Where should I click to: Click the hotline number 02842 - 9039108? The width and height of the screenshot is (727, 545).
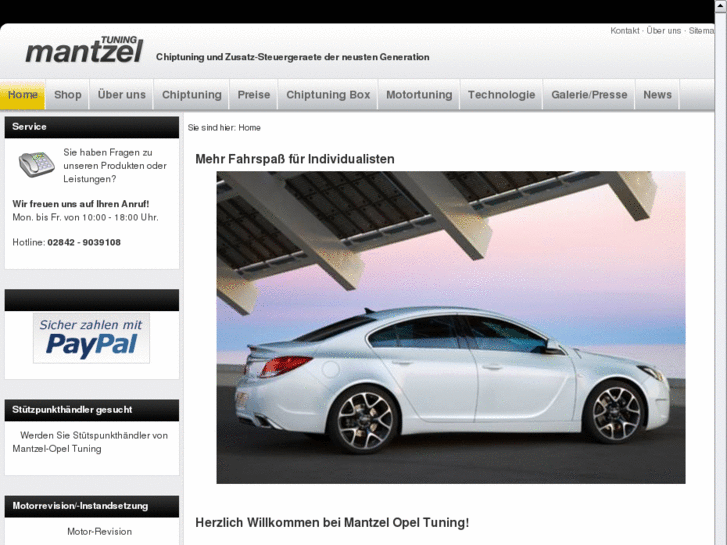click(84, 242)
